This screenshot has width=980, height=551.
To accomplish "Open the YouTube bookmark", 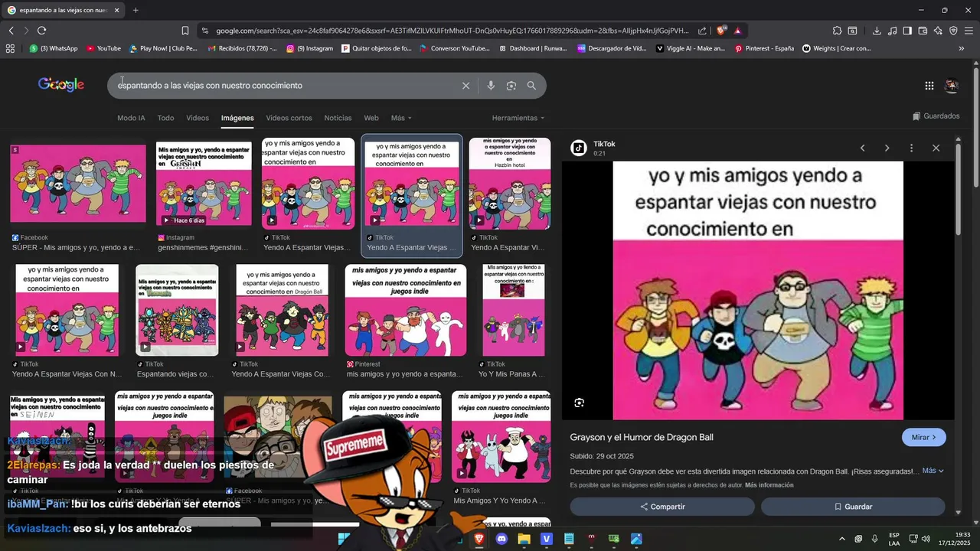I will coord(103,48).
